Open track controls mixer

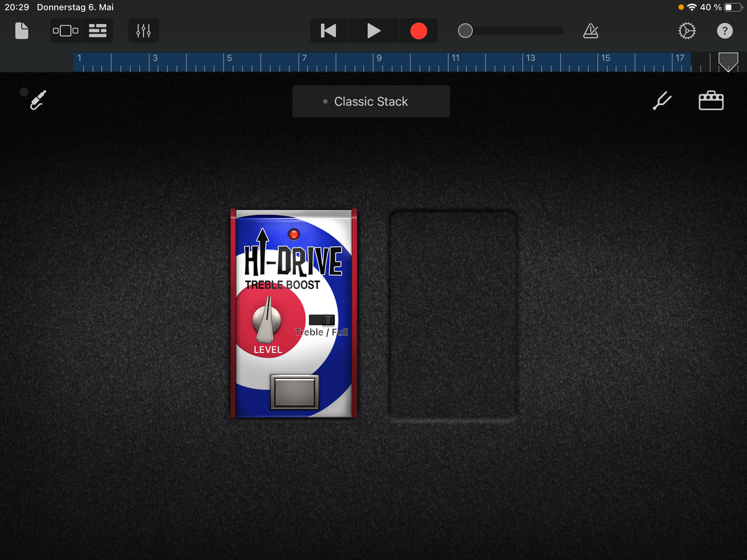coord(144,31)
